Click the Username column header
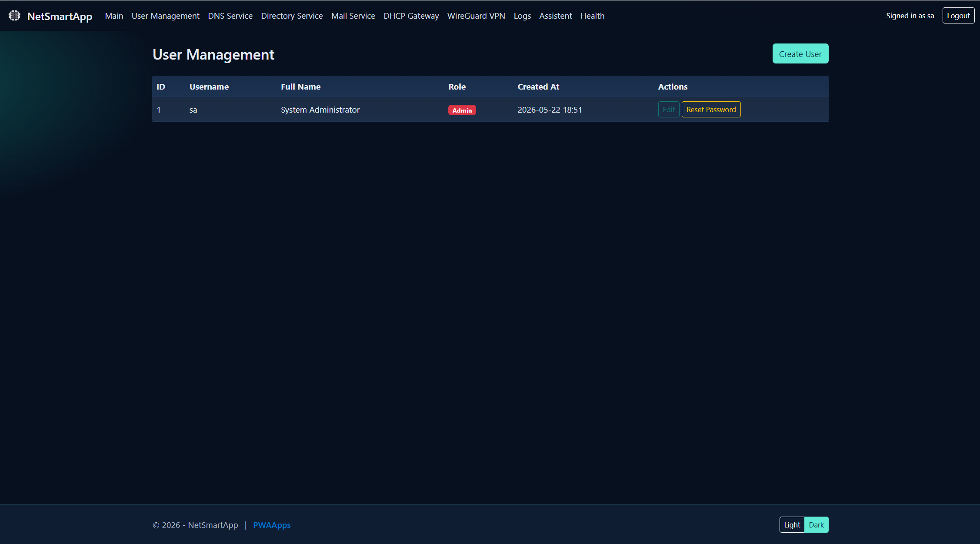The image size is (980, 544). [x=209, y=87]
